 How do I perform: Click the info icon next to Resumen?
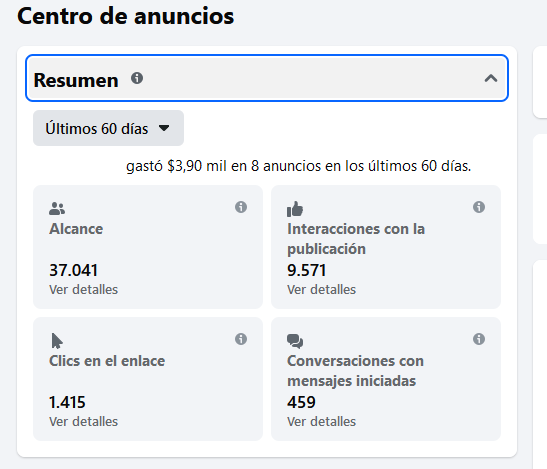[x=137, y=78]
